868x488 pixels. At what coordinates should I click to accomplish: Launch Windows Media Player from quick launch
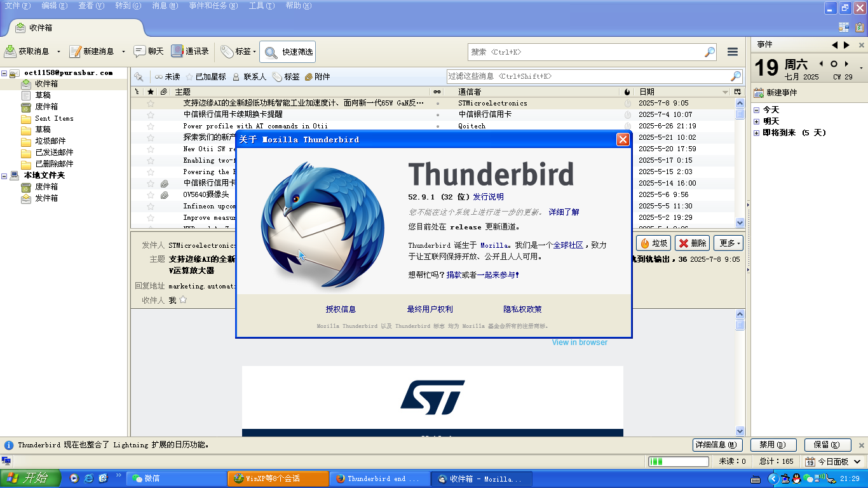pos(74,478)
